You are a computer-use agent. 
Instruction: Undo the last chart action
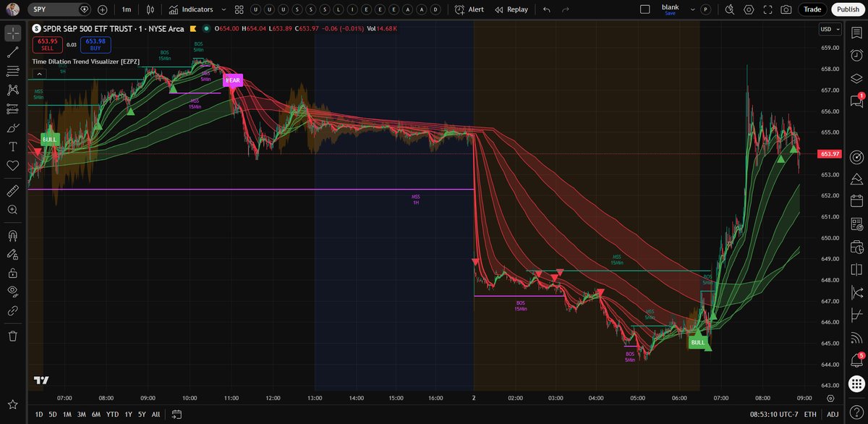coord(547,9)
